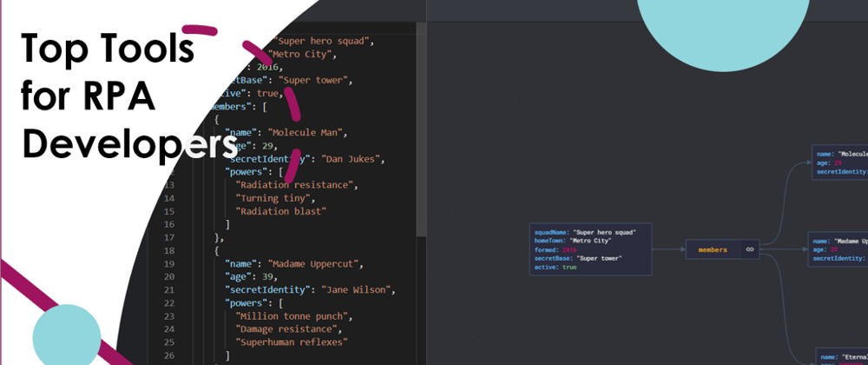868x365 pixels.
Task: Select the members graph node
Action: [x=722, y=249]
